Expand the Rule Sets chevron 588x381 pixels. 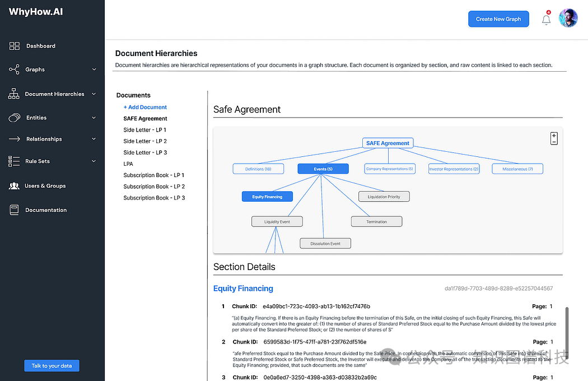[x=94, y=161]
